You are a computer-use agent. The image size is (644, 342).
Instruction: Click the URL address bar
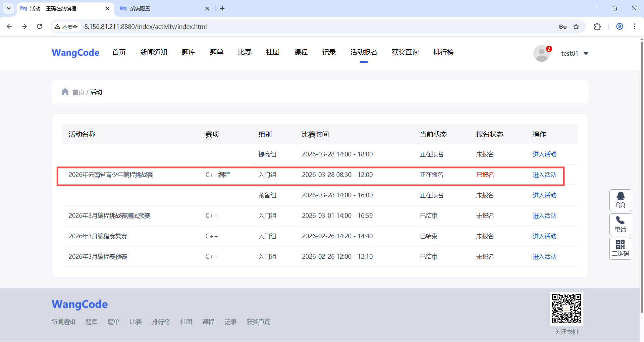point(302,27)
